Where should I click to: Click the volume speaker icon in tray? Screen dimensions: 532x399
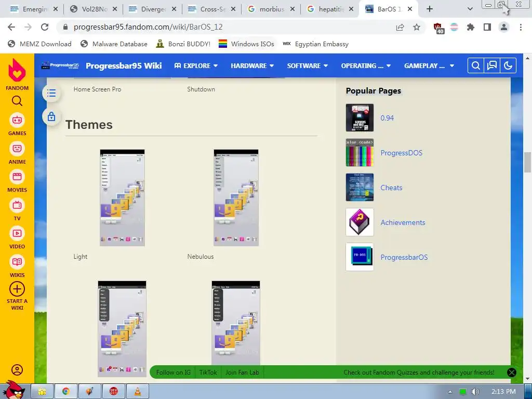[x=475, y=392]
